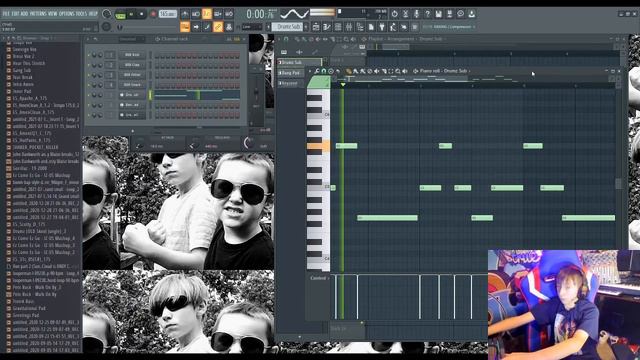Mute the 808 Kick channel
This screenshot has width=640, height=360.
click(x=89, y=55)
